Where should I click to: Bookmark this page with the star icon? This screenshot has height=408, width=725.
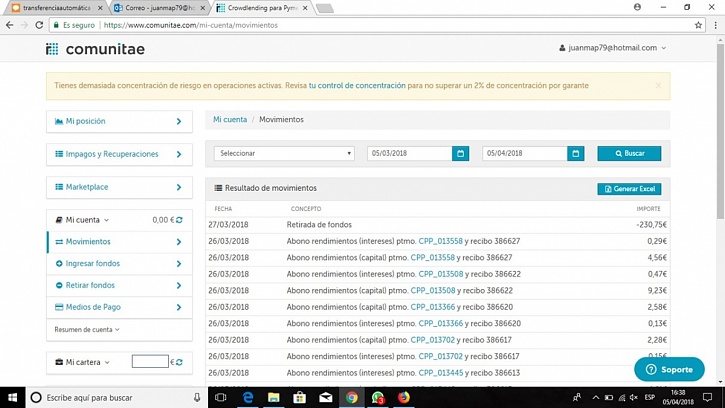tap(699, 25)
